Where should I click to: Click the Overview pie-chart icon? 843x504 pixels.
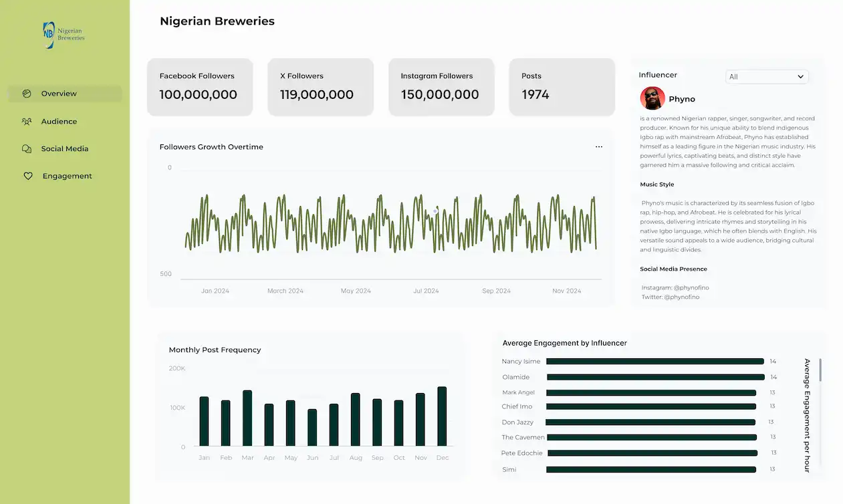(x=27, y=94)
